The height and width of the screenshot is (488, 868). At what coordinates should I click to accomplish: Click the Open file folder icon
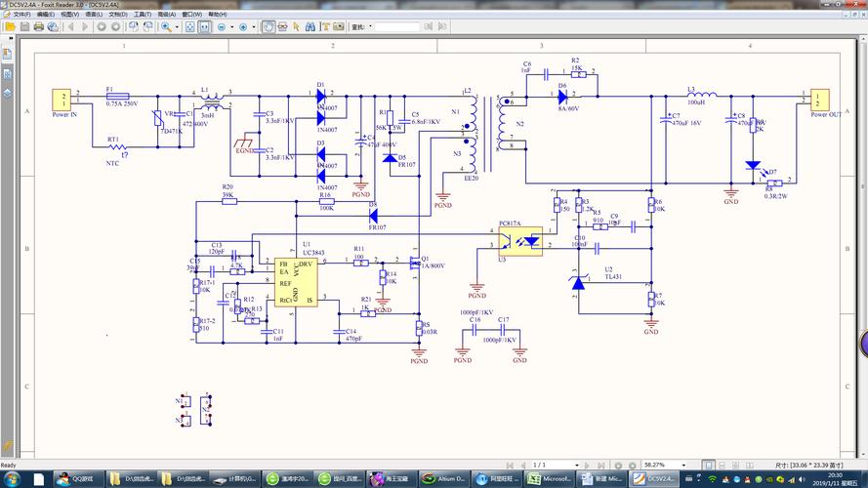point(10,27)
